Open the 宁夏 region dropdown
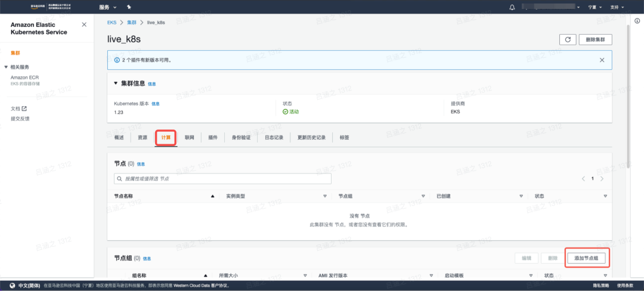The width and height of the screenshot is (644, 291). click(x=595, y=7)
